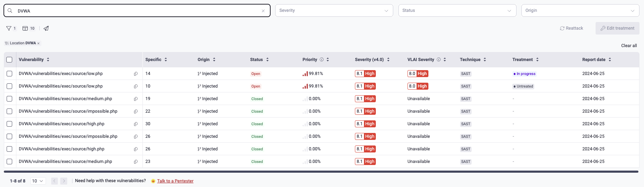Open the rows-per-page dropdown showing 10
Image resolution: width=644 pixels, height=187 pixels.
pos(38,181)
